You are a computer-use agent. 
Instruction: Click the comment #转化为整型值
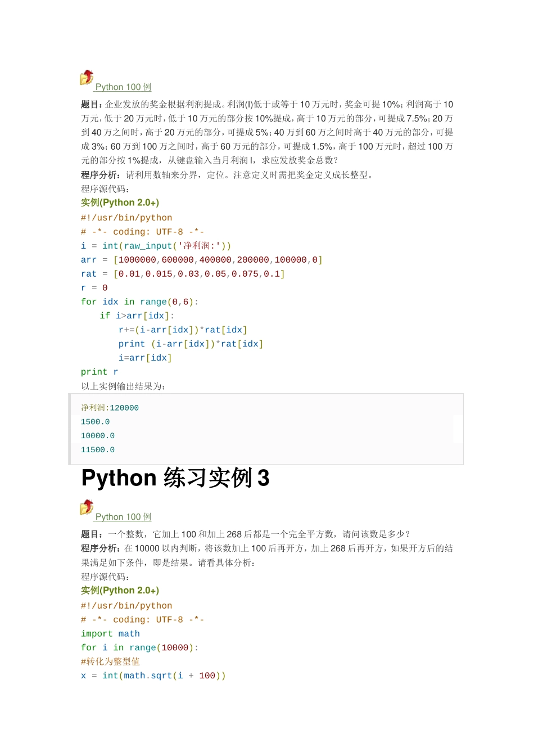tap(110, 662)
